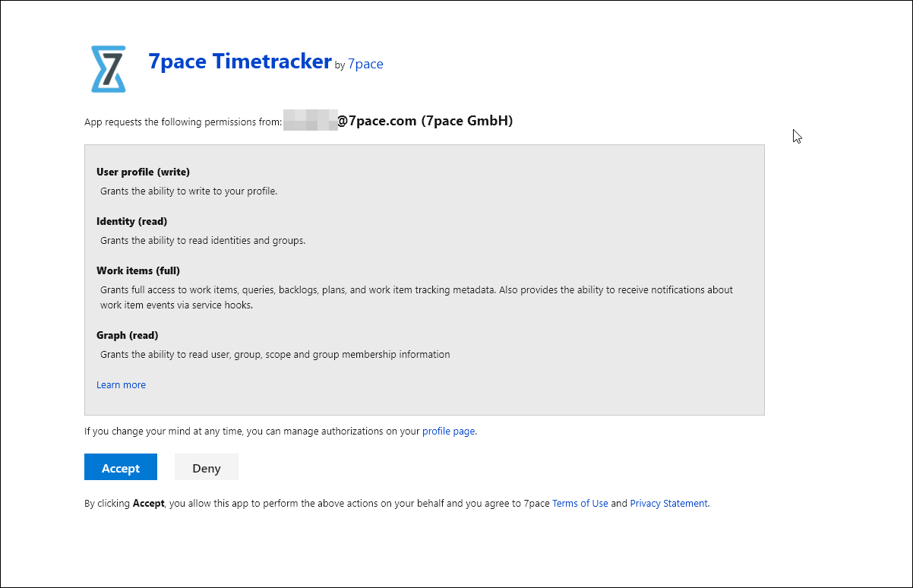Screen dimensions: 913x588
Task: Open the 7pace Timetracker title link
Action: 240,62
